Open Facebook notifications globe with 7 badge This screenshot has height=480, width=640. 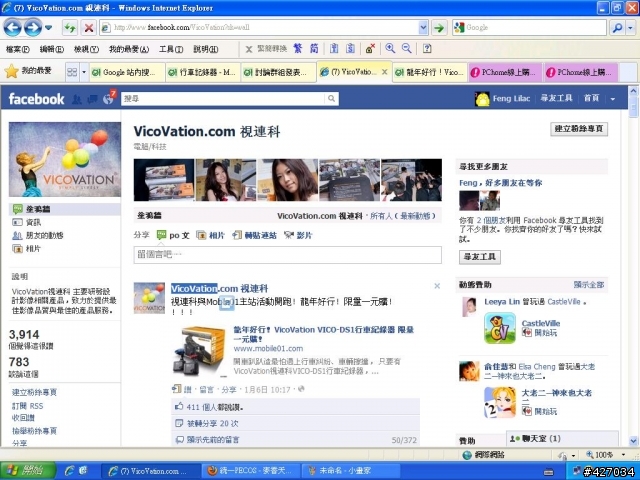click(109, 98)
